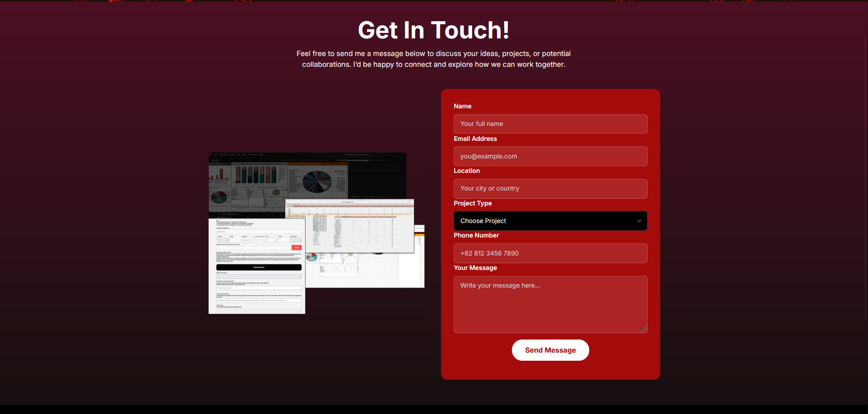Click the Phone Number label

tap(476, 235)
